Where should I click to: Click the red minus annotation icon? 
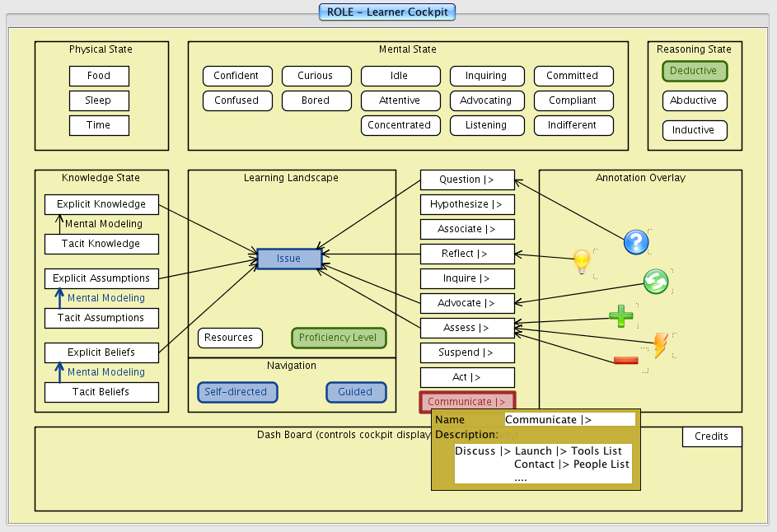point(625,361)
